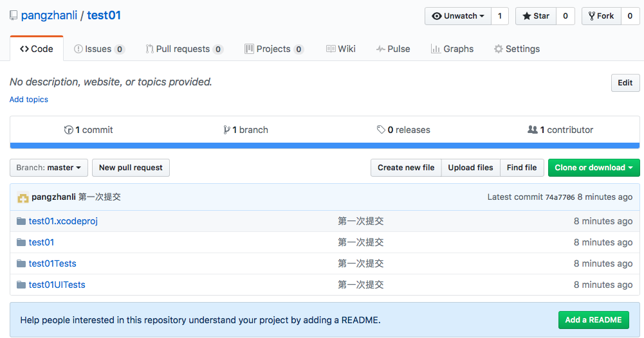Click the eye icon on the Unwatch button
Screen dimensions: 644x338
(x=437, y=16)
